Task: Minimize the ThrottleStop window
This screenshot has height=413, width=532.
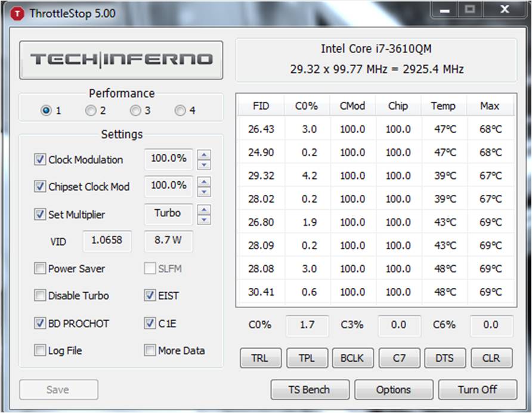Action: (x=445, y=10)
